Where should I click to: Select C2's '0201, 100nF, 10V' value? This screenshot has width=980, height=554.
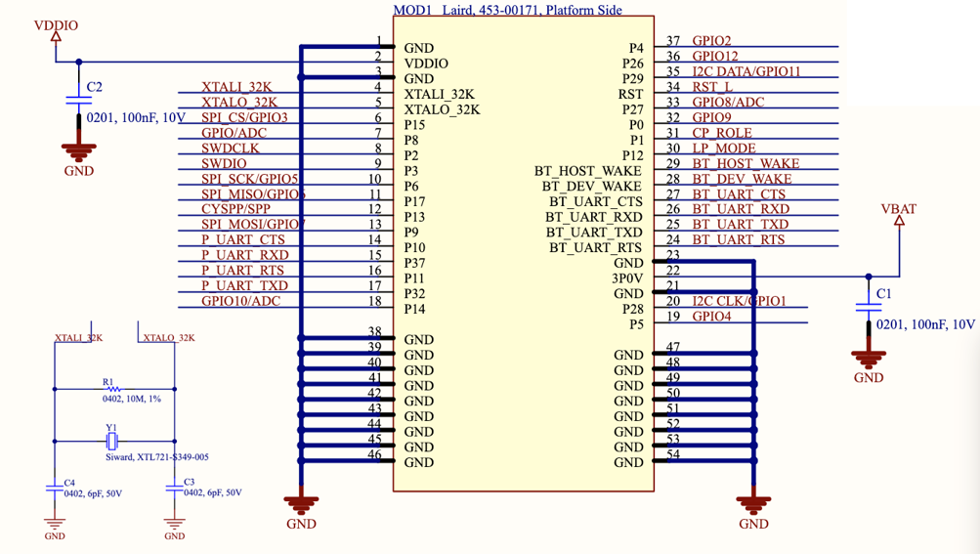pyautogui.click(x=136, y=117)
